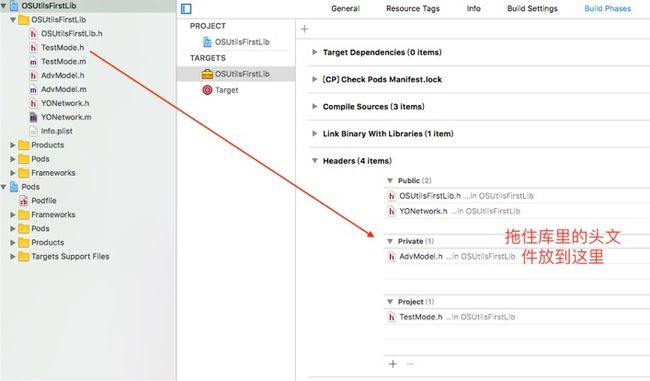Image resolution: width=650 pixels, height=381 pixels.
Task: Click the YONetwork.m file icon in navigator
Action: (x=33, y=117)
